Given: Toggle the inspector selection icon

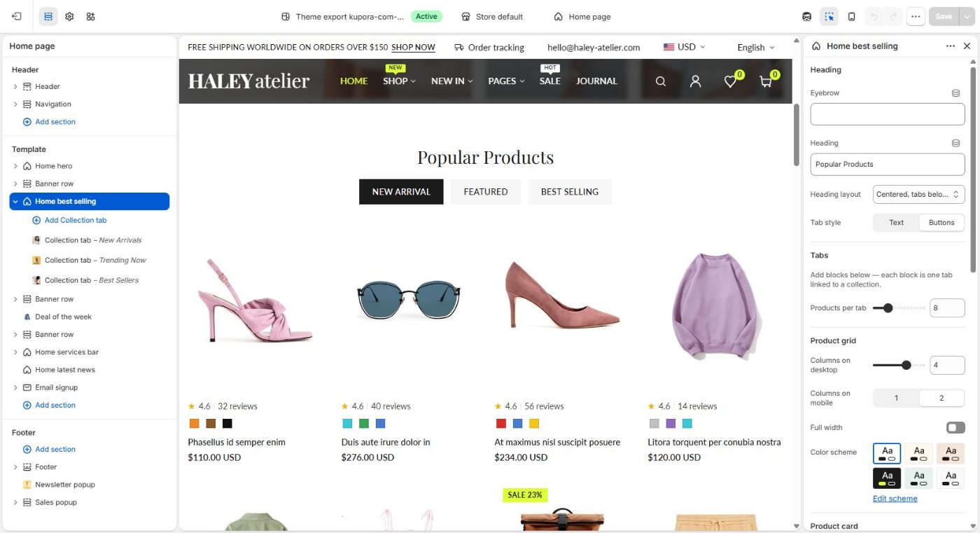Looking at the screenshot, I should coord(829,16).
